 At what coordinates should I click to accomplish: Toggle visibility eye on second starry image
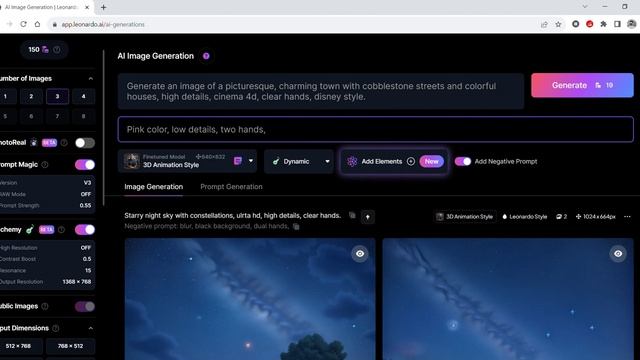click(x=618, y=254)
